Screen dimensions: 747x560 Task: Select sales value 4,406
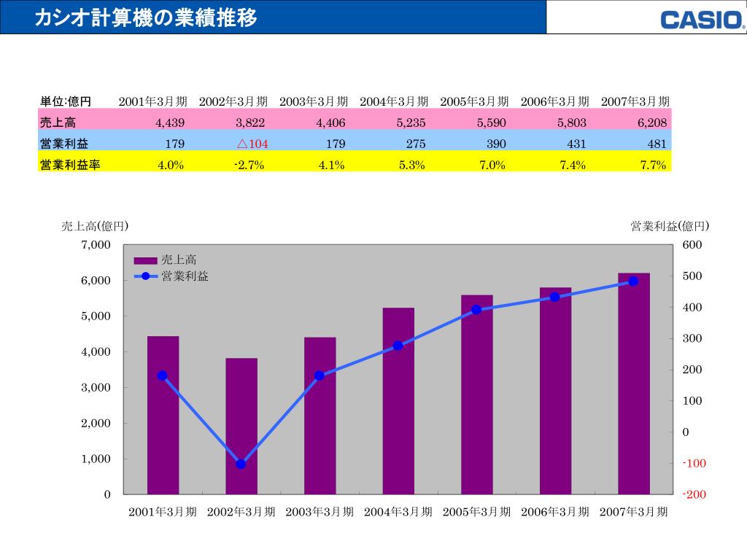pos(330,122)
